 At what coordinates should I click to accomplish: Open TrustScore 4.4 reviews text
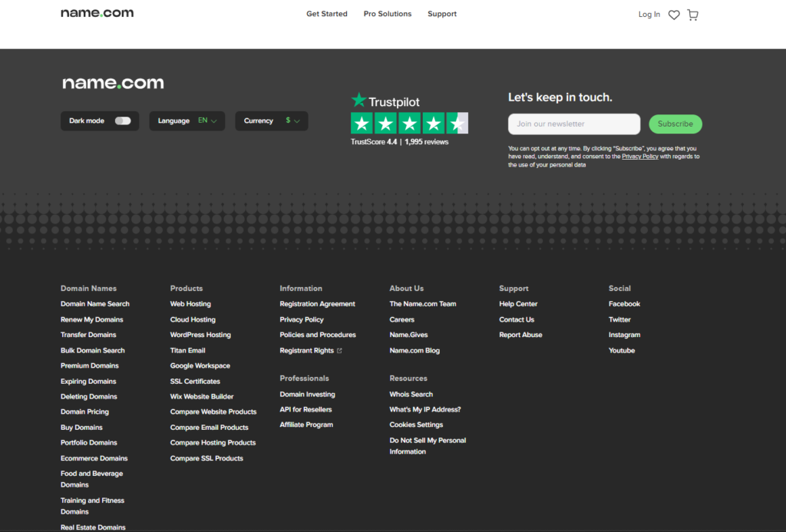pos(399,142)
